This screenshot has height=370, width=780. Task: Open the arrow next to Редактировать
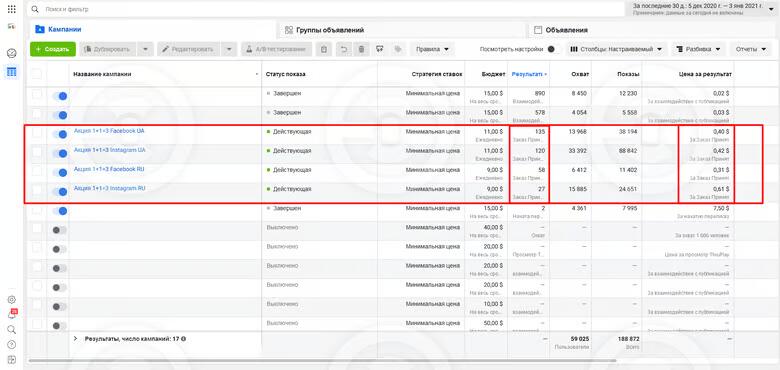pyautogui.click(x=229, y=49)
